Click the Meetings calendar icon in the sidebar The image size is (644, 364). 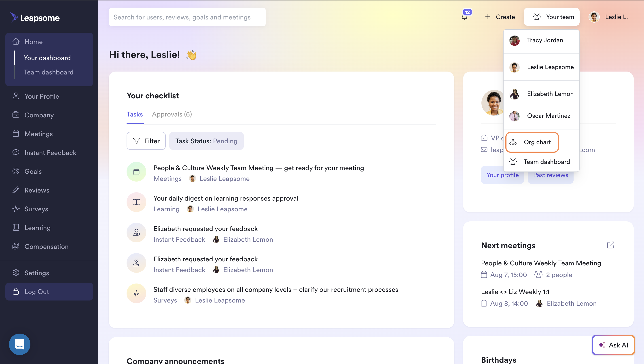16,133
